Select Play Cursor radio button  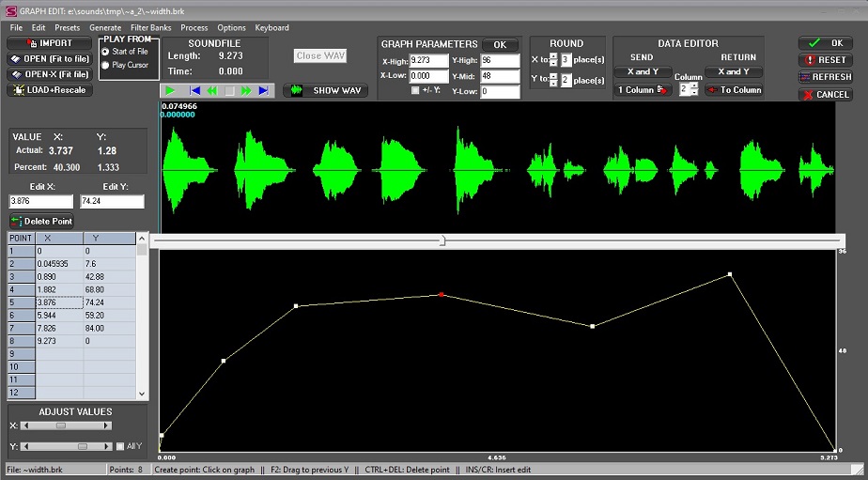(105, 66)
